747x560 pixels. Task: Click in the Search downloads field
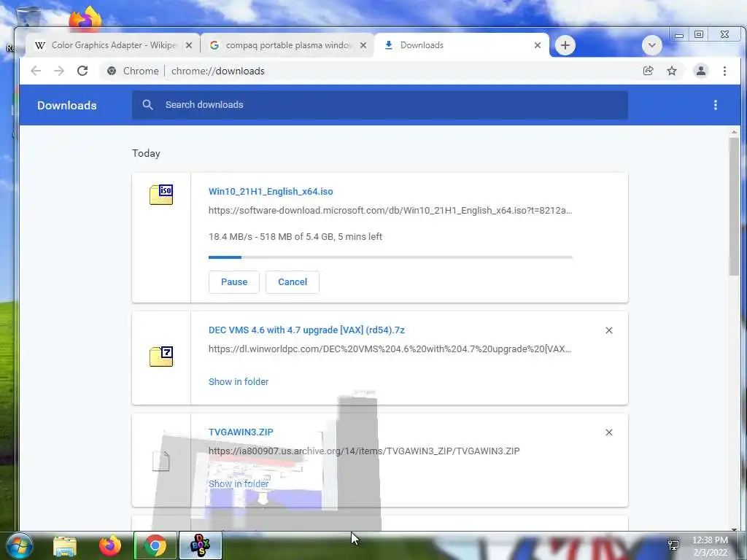pos(379,105)
